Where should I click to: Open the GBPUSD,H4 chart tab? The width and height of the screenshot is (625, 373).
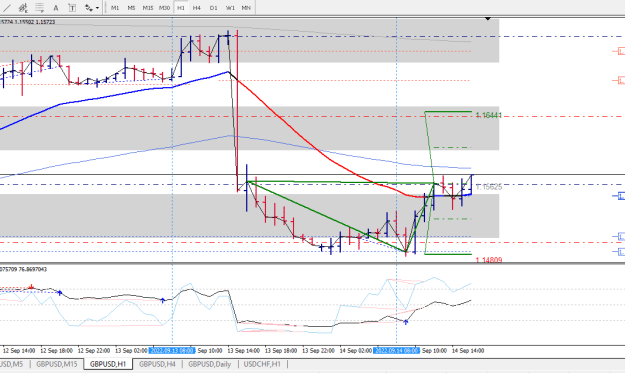(157, 364)
